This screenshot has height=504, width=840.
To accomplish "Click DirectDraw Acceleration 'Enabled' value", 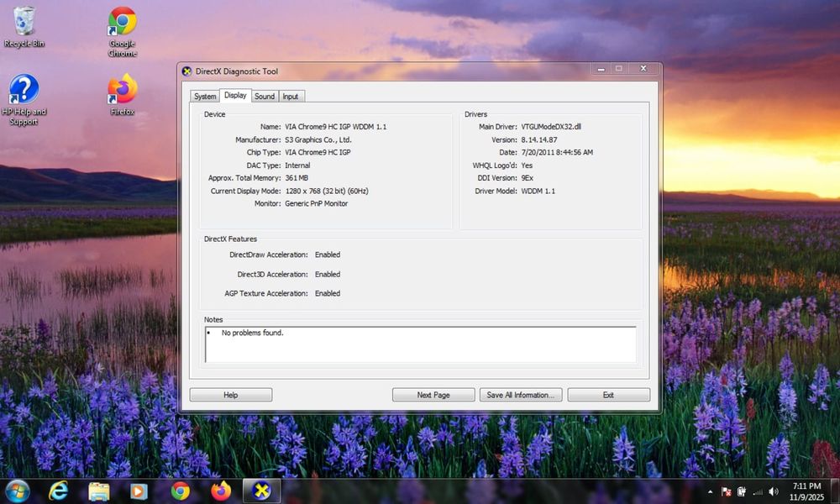I will (328, 255).
